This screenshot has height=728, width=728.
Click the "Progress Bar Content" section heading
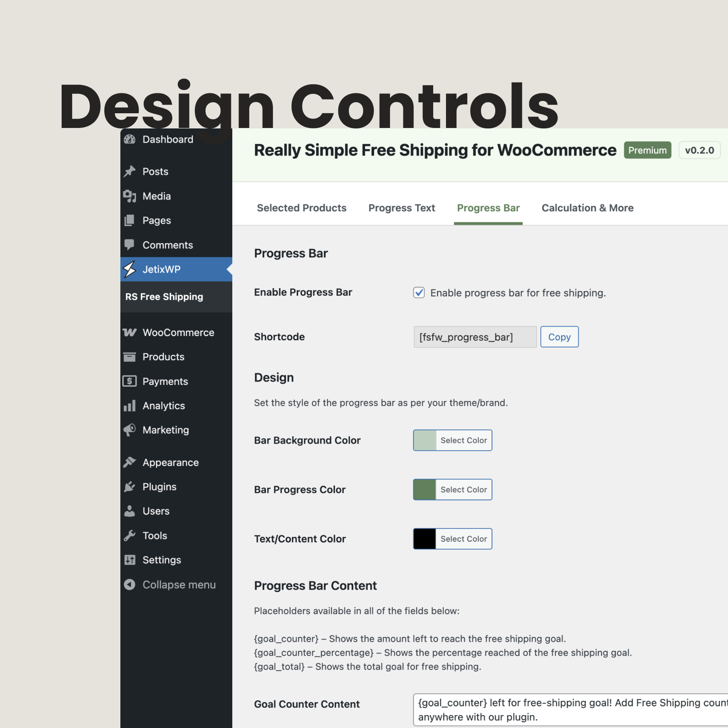(x=315, y=586)
